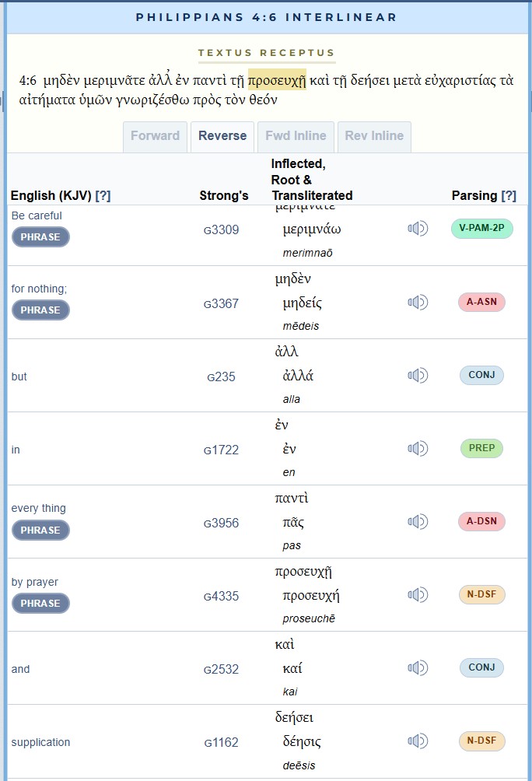This screenshot has height=781, width=532.
Task: Play audio for deēsis pronunciation
Action: click(x=418, y=741)
